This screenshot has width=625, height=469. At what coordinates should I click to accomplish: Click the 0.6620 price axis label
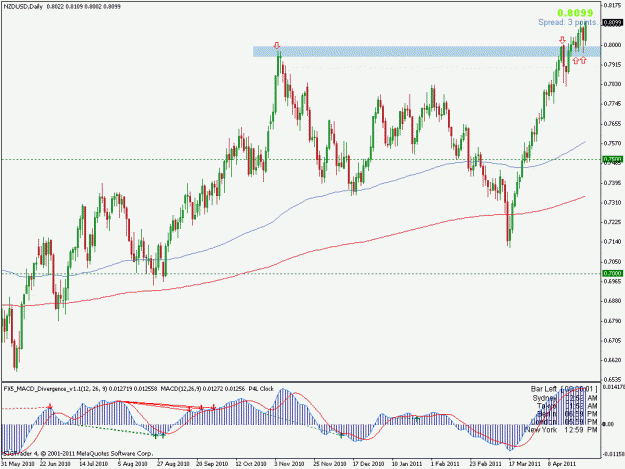pyautogui.click(x=613, y=360)
